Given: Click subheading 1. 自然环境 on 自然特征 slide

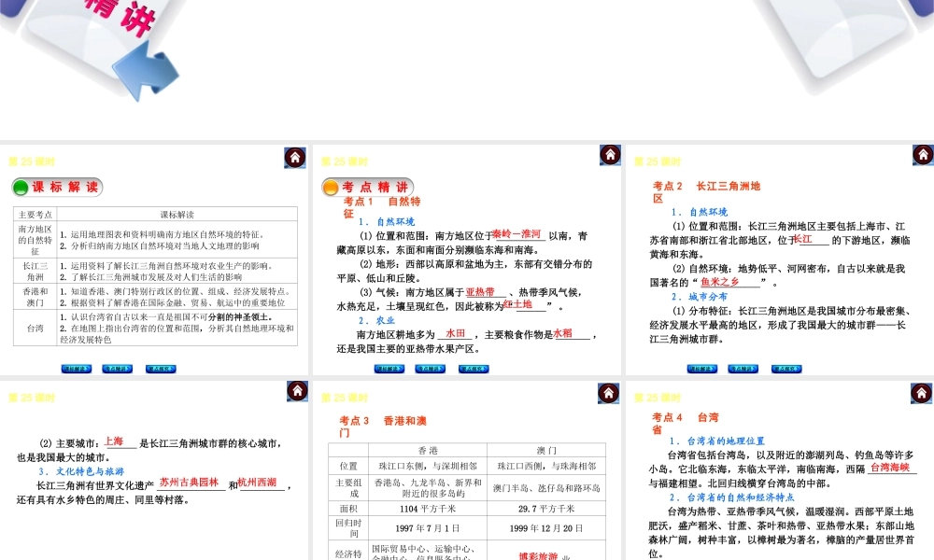Looking at the screenshot, I should pos(387,221).
